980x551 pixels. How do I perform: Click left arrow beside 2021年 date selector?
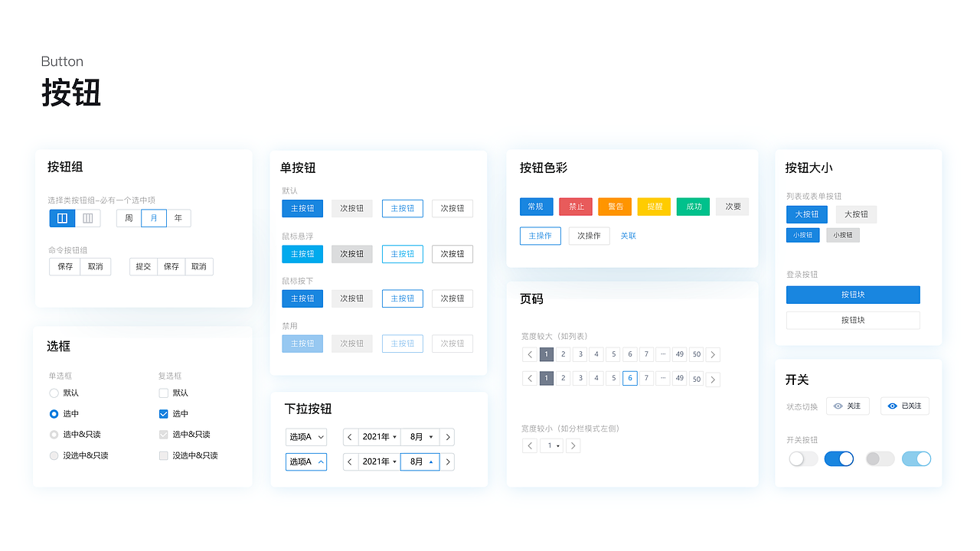tap(350, 437)
